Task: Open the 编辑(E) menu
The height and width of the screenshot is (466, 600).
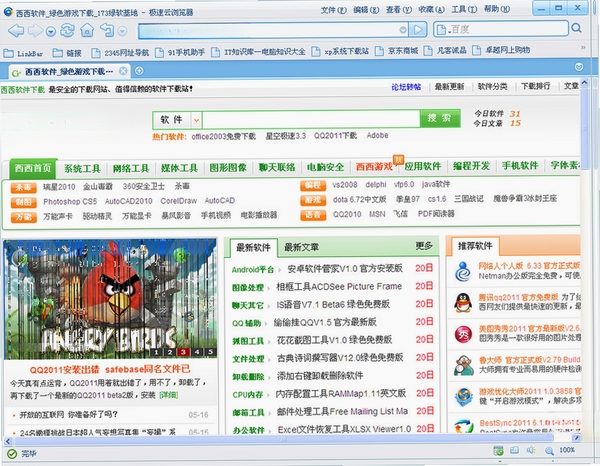Action: 366,10
